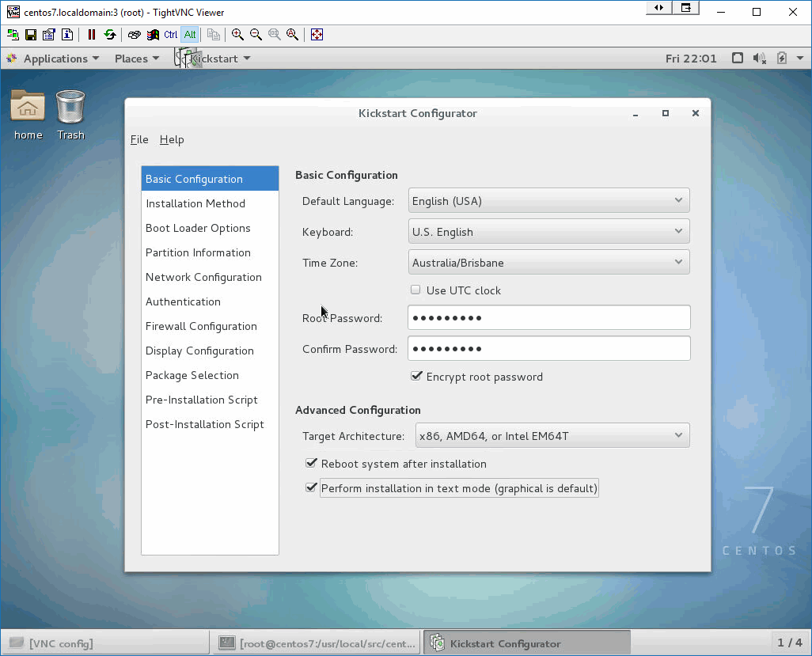Click the Auto zoom magnifier icon
Image resolution: width=812 pixels, height=656 pixels.
[x=293, y=35]
